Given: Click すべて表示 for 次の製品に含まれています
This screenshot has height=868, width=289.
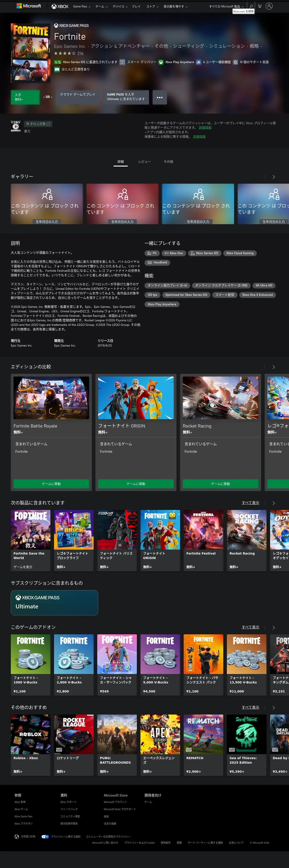Looking at the screenshot, I should pos(250,503).
